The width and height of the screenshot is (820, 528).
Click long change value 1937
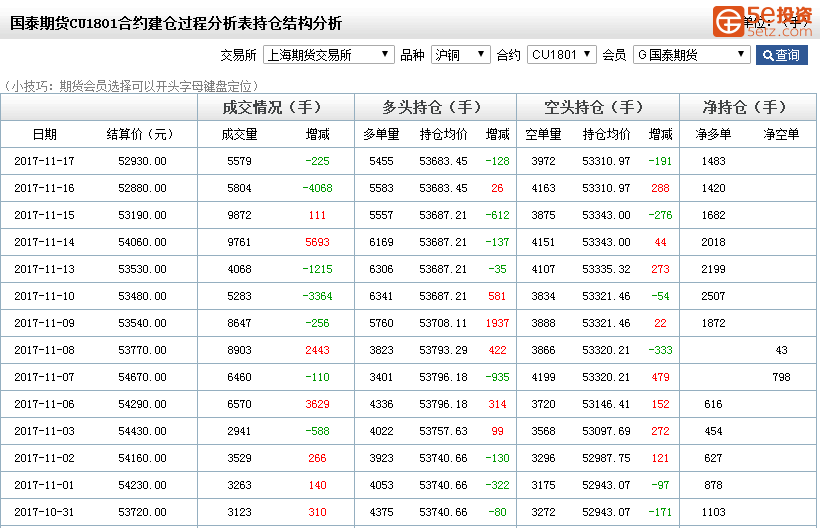tap(497, 323)
